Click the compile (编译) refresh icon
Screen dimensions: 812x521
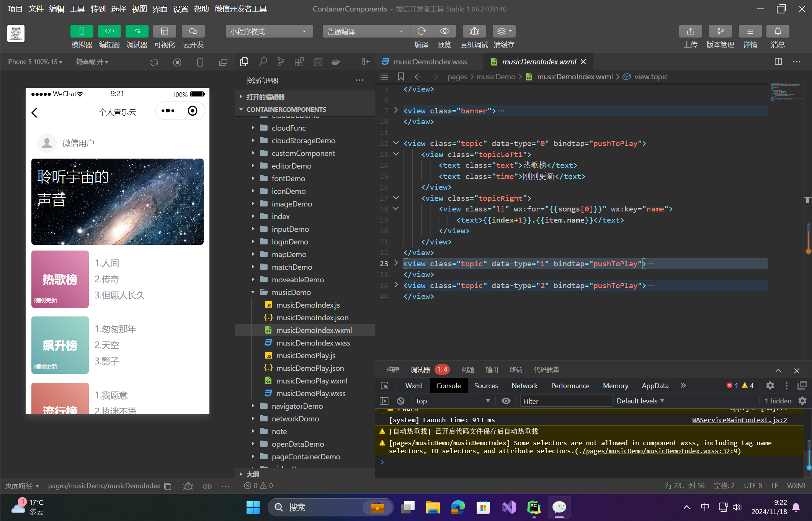point(422,31)
